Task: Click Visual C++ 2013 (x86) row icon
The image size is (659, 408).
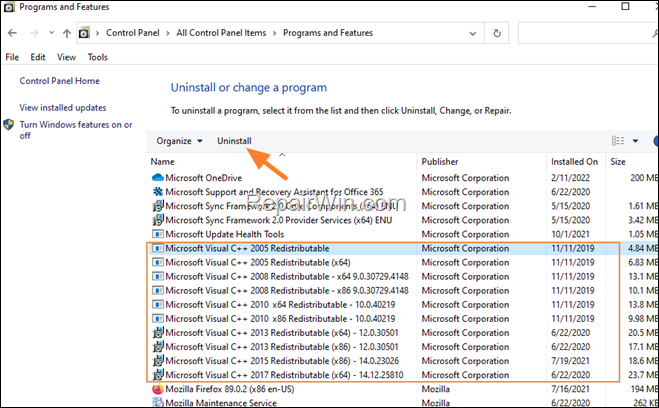Action: click(x=158, y=347)
